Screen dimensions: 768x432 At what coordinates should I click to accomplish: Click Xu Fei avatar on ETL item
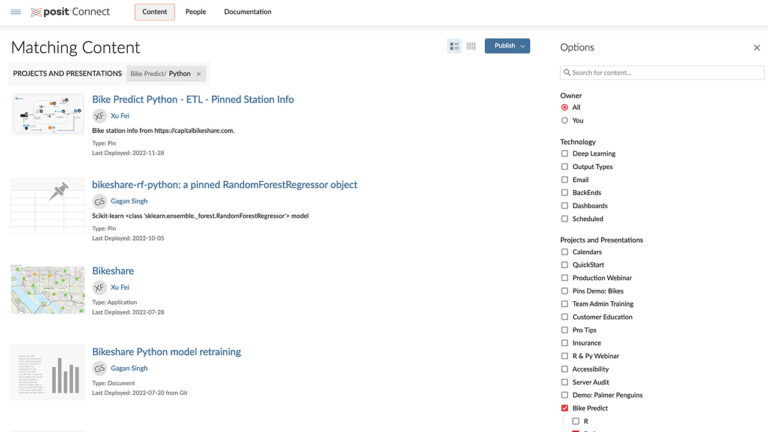pos(99,116)
